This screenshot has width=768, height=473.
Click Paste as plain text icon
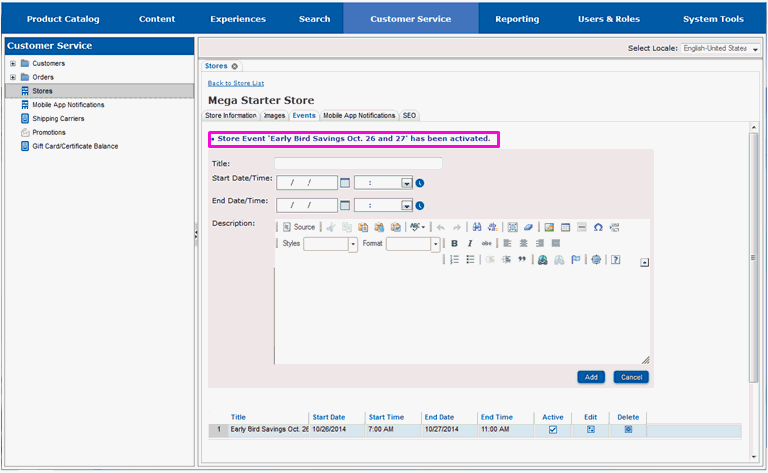click(x=379, y=227)
